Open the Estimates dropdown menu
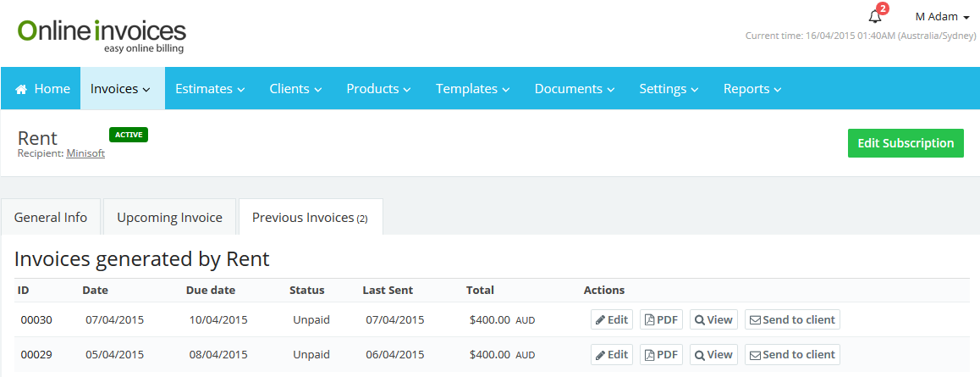Viewport: 980px width, 377px height. (x=210, y=89)
